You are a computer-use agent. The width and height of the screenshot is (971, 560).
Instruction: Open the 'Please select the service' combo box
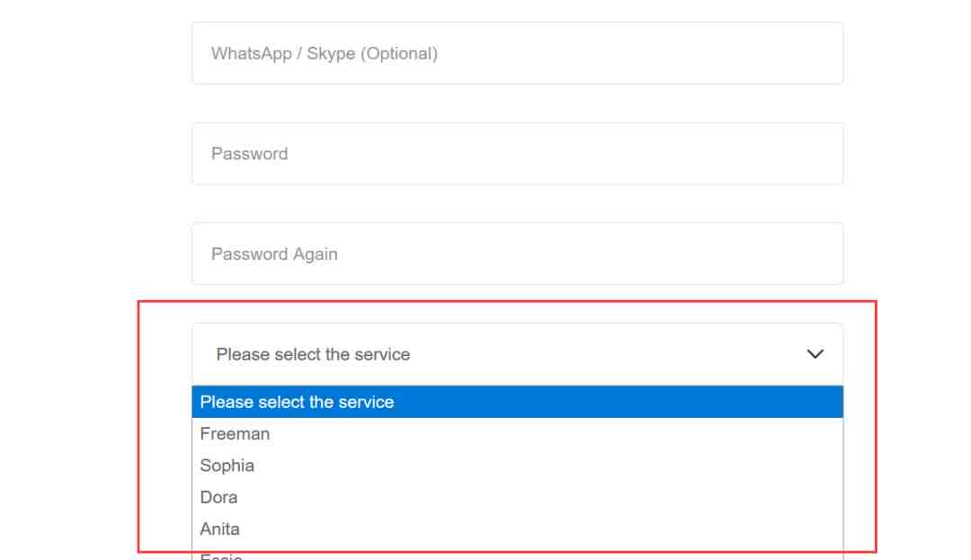tap(517, 355)
